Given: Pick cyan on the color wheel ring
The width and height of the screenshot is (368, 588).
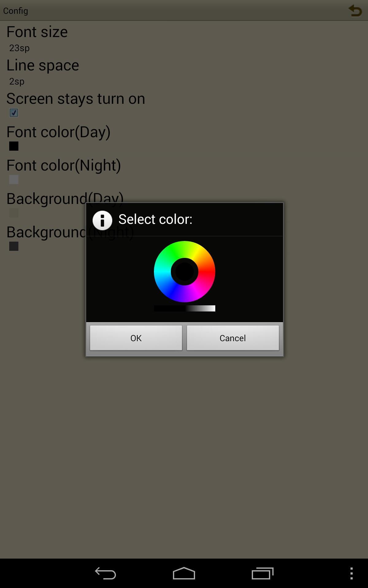Looking at the screenshot, I should (162, 272).
